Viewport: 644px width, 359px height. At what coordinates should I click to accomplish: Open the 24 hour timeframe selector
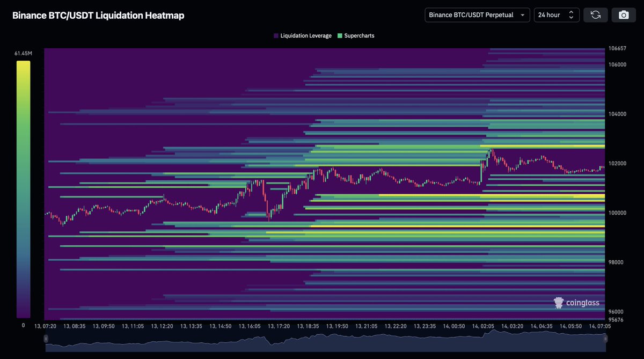pyautogui.click(x=557, y=15)
